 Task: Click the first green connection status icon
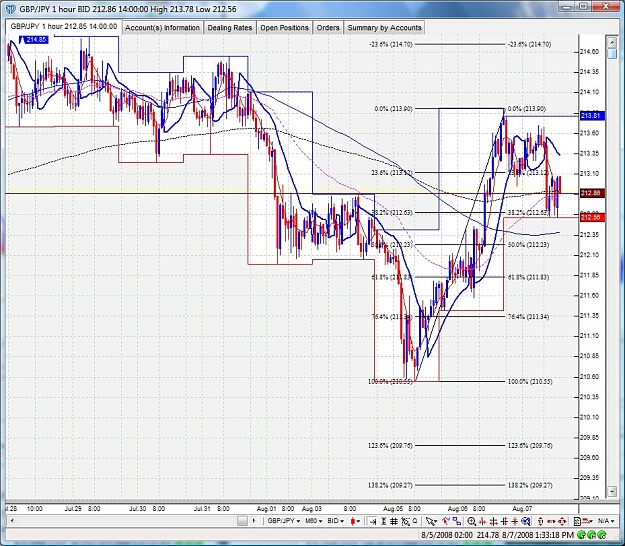[581, 535]
